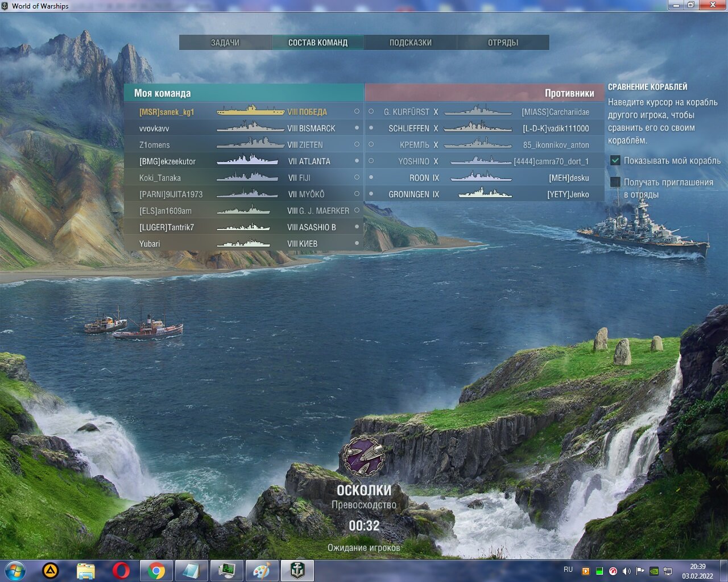
Task: Click player name [MIASS]Carchariidae
Action: [555, 112]
